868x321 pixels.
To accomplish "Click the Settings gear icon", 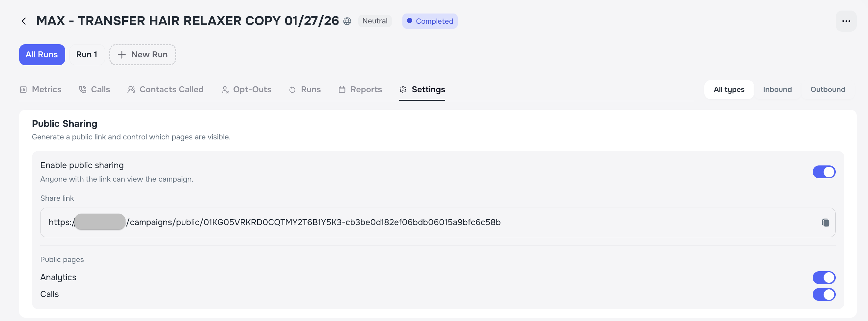I will coord(403,89).
